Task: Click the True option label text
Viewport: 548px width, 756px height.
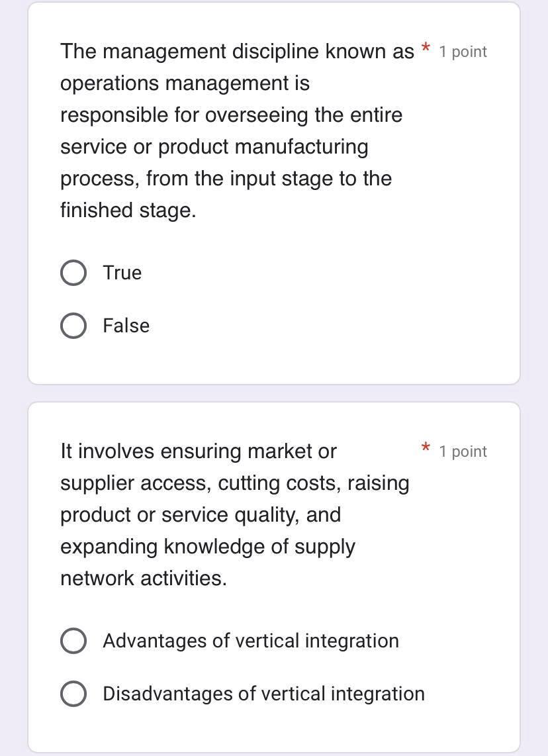Action: pyautogui.click(x=122, y=272)
